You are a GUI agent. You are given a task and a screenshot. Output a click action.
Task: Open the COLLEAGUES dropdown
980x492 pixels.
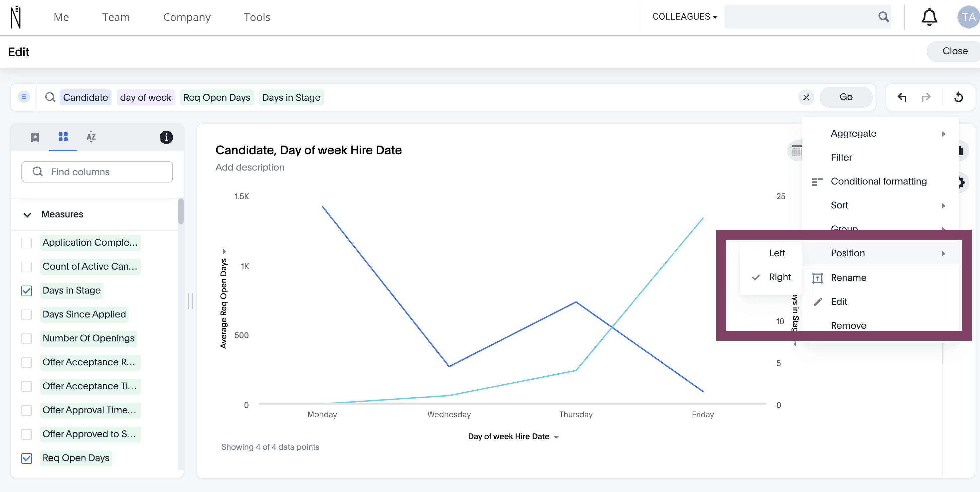click(685, 17)
